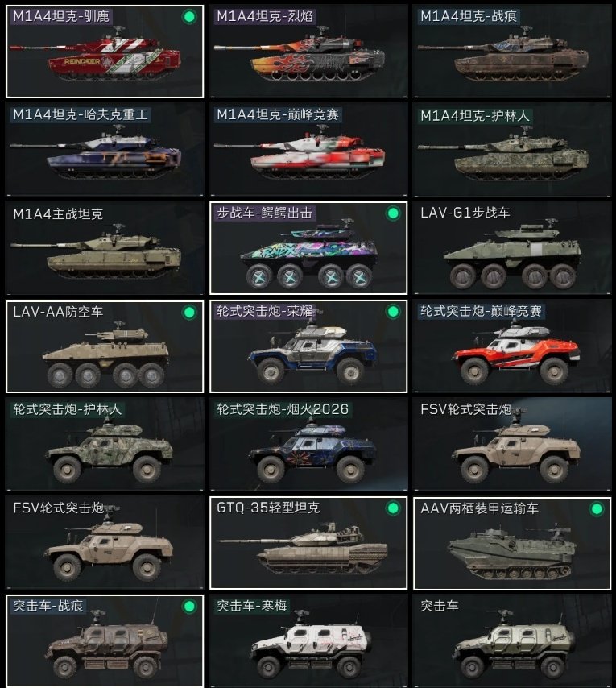This screenshot has height=688, width=616.
Task: Click the green dot on M1A4坦克-驯鹿
Action: 189,17
